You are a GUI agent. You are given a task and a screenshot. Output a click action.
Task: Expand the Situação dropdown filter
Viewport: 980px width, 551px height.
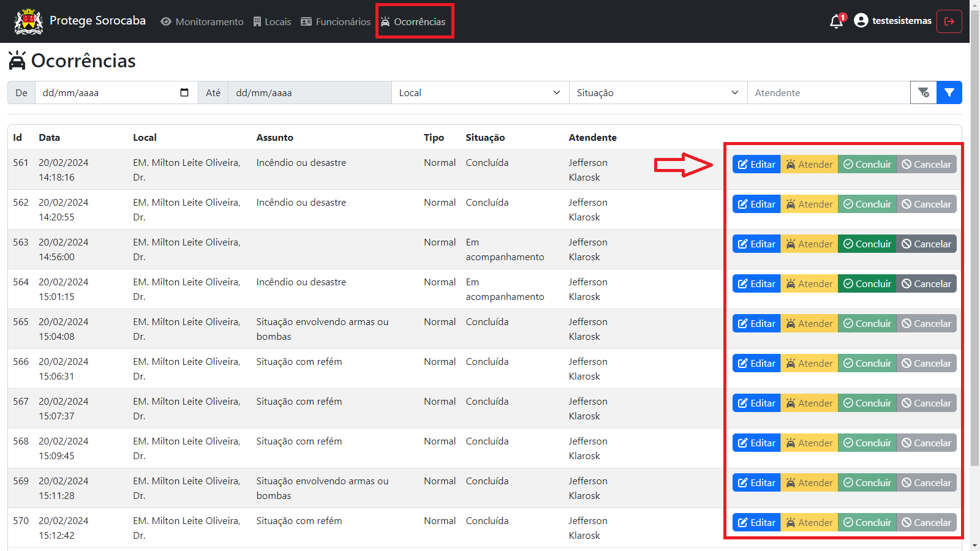[x=658, y=92]
